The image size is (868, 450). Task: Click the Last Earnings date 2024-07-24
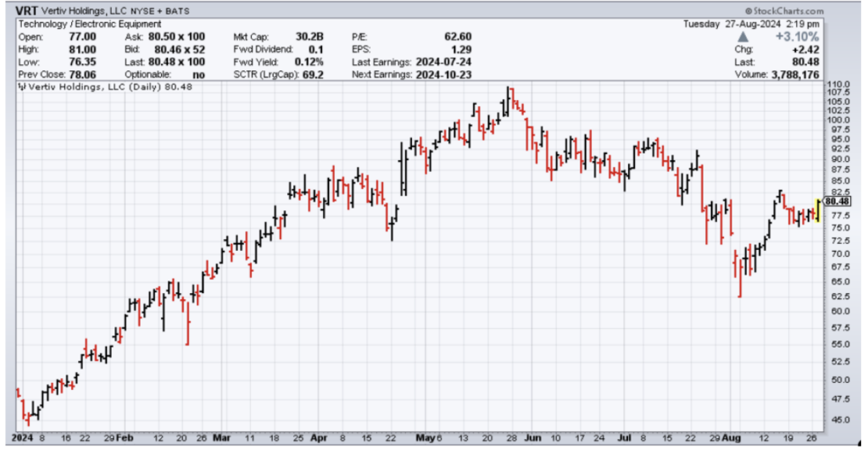pos(443,62)
